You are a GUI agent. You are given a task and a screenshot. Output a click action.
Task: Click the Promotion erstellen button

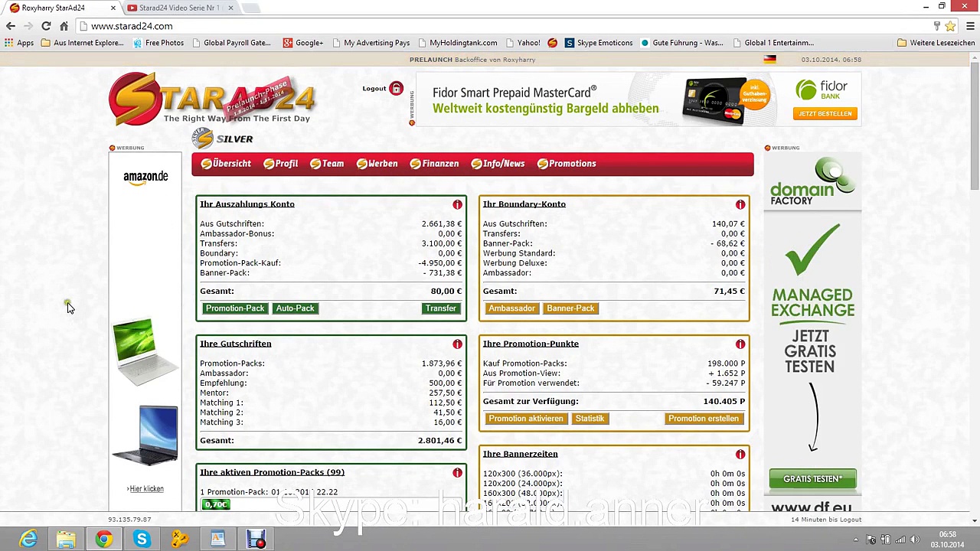point(703,419)
